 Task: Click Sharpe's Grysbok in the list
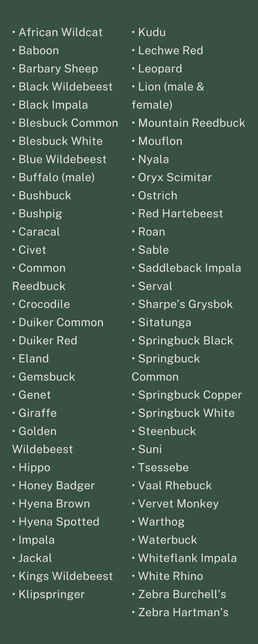point(186,304)
